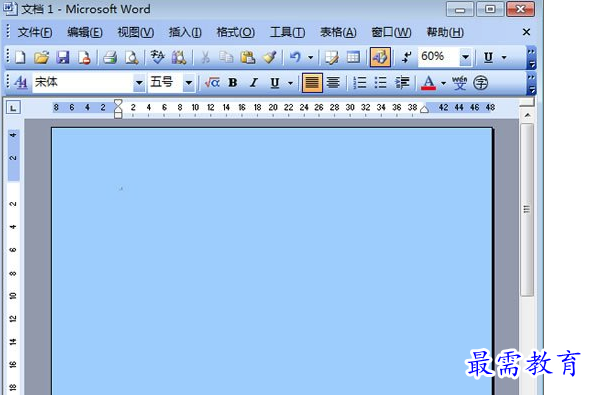Open the 编辑(E) menu
Image resolution: width=589 pixels, height=395 pixels.
(85, 32)
